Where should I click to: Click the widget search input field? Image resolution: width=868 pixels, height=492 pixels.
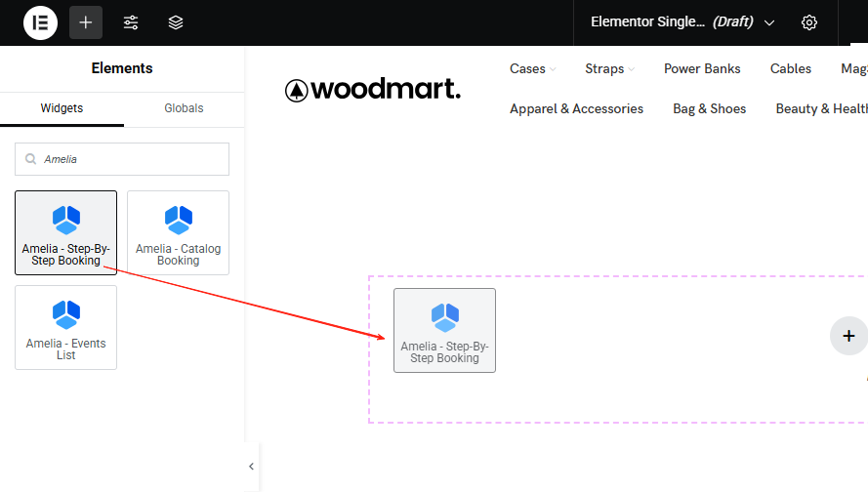(132, 159)
